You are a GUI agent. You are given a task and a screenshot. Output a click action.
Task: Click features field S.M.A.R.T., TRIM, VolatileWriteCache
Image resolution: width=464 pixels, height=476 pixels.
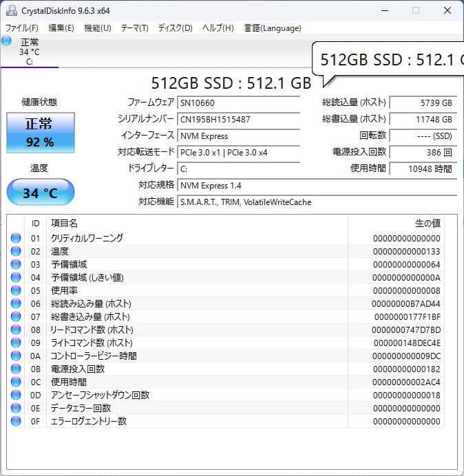pyautogui.click(x=317, y=202)
